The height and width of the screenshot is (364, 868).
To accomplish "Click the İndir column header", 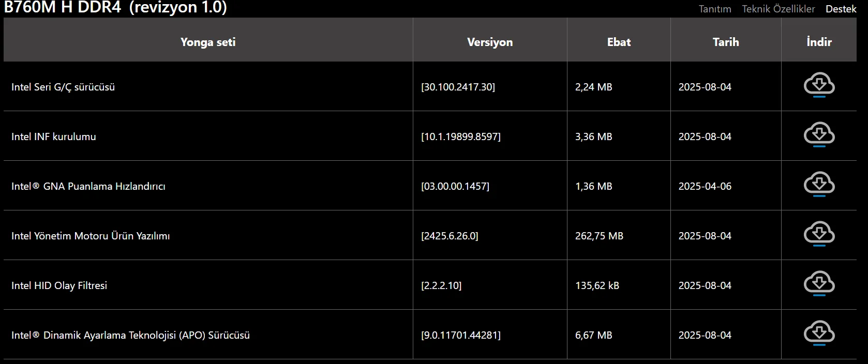I will click(x=819, y=42).
